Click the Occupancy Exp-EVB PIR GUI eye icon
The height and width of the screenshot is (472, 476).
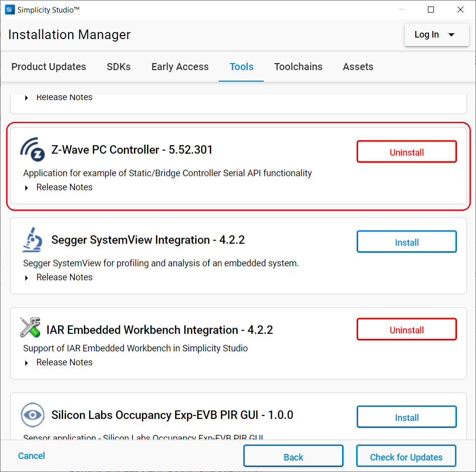pyautogui.click(x=32, y=415)
